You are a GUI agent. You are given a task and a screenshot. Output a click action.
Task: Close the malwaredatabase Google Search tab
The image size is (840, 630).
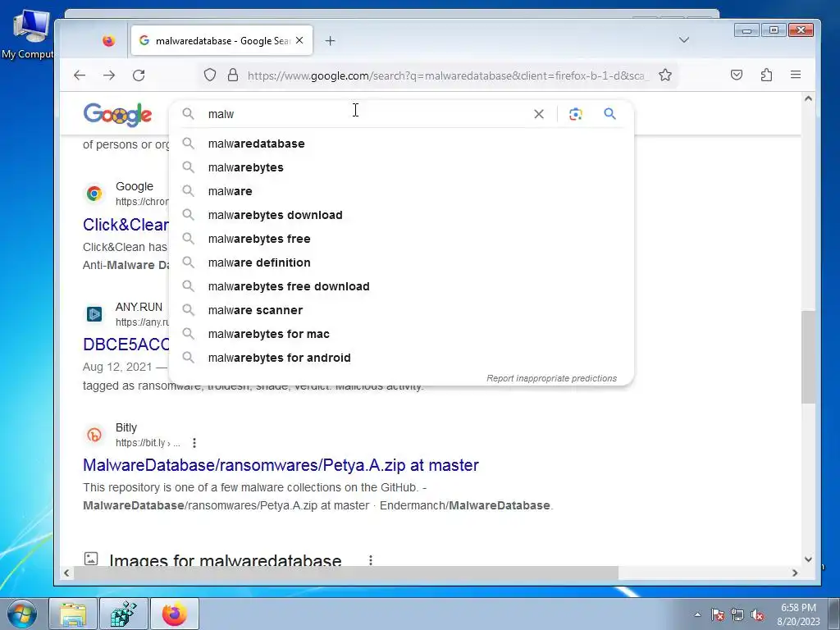coord(299,40)
